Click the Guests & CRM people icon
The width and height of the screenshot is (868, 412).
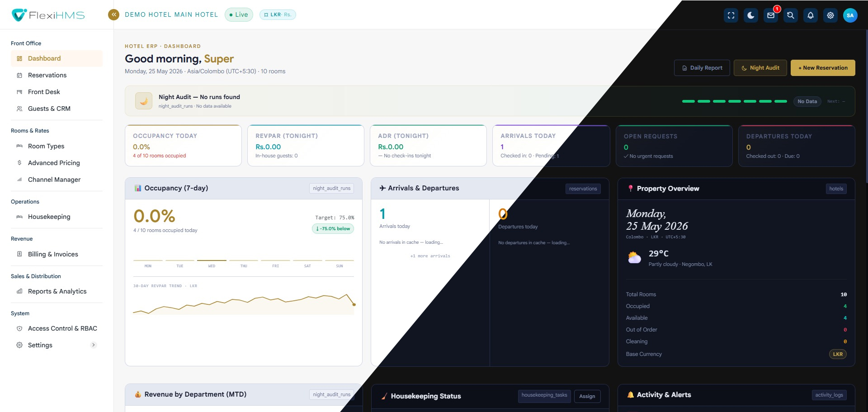click(x=19, y=109)
